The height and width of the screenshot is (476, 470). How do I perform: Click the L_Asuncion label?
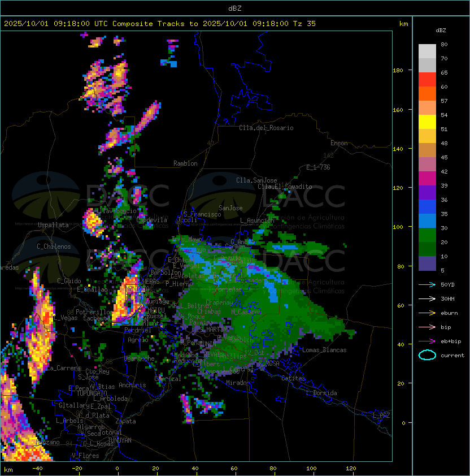click(x=257, y=220)
